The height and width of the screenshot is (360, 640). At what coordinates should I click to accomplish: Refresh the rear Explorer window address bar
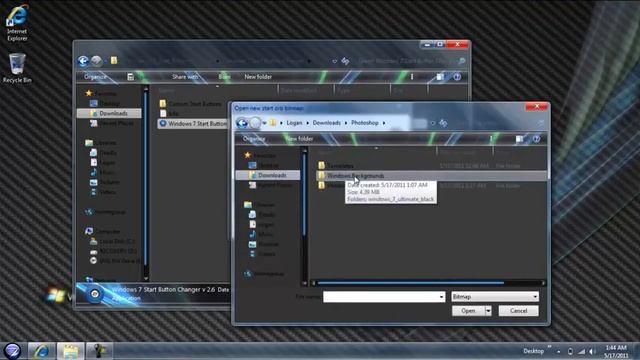tap(345, 61)
